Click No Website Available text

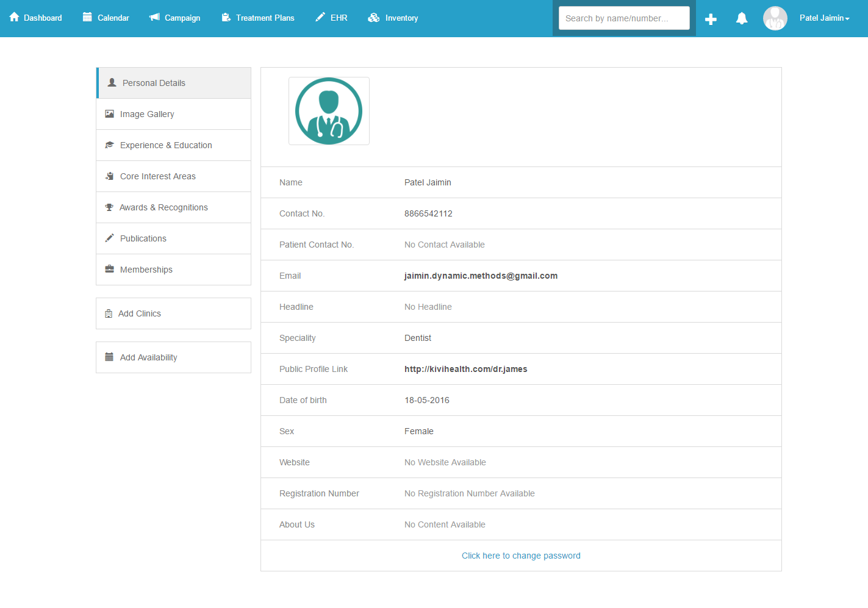tap(445, 462)
